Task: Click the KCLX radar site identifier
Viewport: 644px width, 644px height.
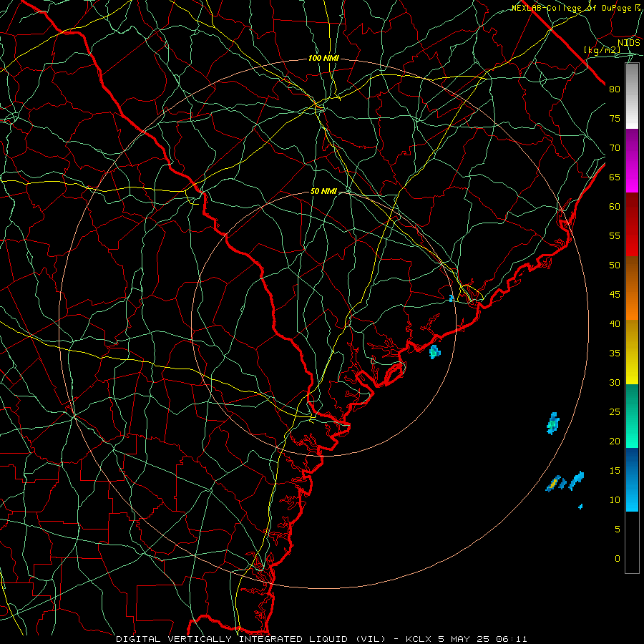Action: click(x=419, y=639)
